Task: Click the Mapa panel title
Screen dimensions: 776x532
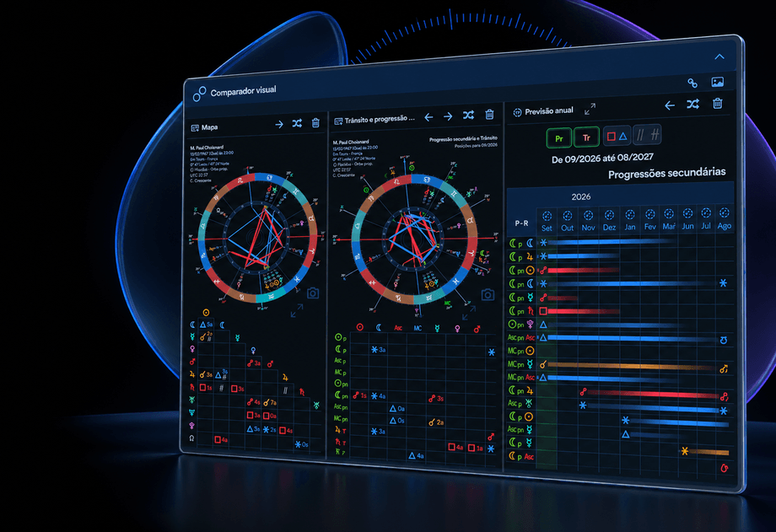Action: 209,127
